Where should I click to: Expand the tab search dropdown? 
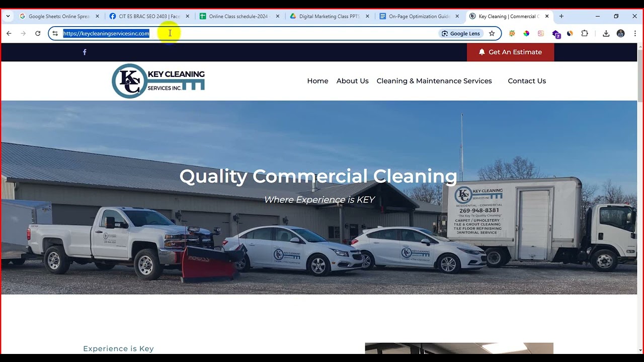pyautogui.click(x=8, y=16)
